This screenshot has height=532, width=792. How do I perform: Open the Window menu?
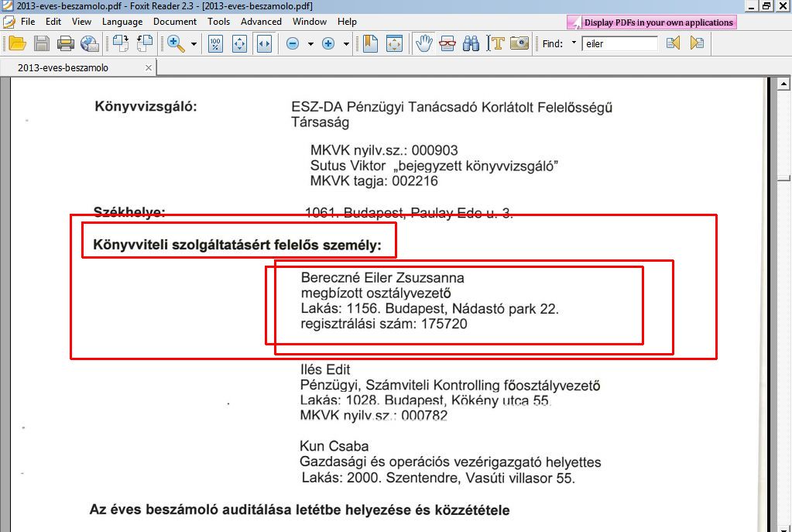pyautogui.click(x=309, y=22)
